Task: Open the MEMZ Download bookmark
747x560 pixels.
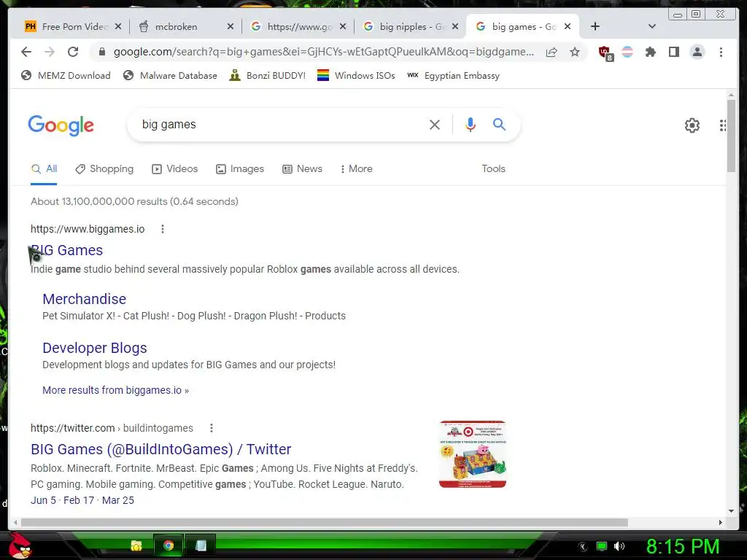Action: point(66,76)
